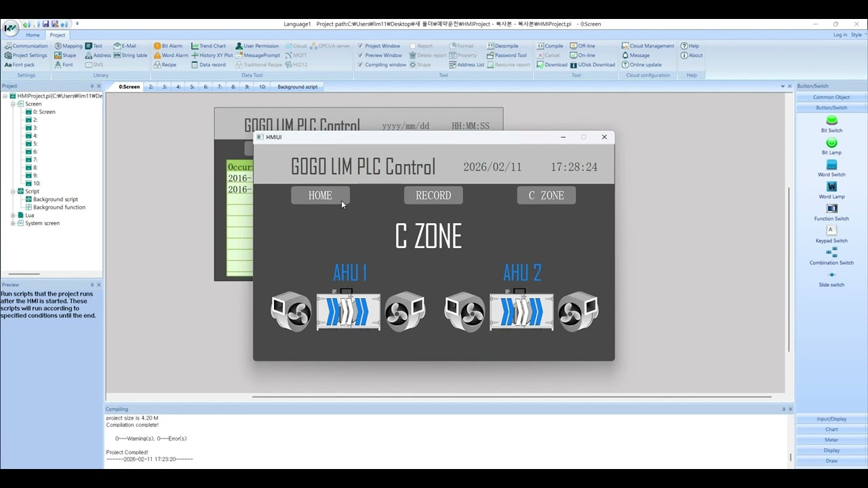Viewport: 868px width, 488px height.
Task: Open the Address library
Action: tap(98, 56)
